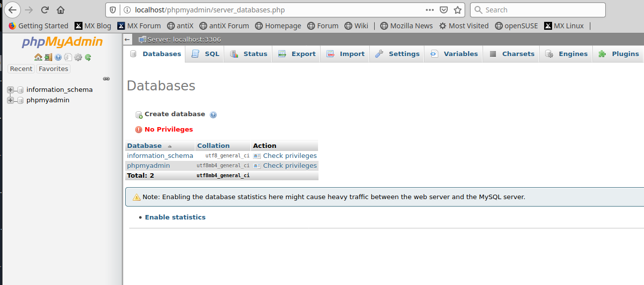Click the Total: 2 row label
Viewport: 644px width, 285px height.
click(x=141, y=176)
